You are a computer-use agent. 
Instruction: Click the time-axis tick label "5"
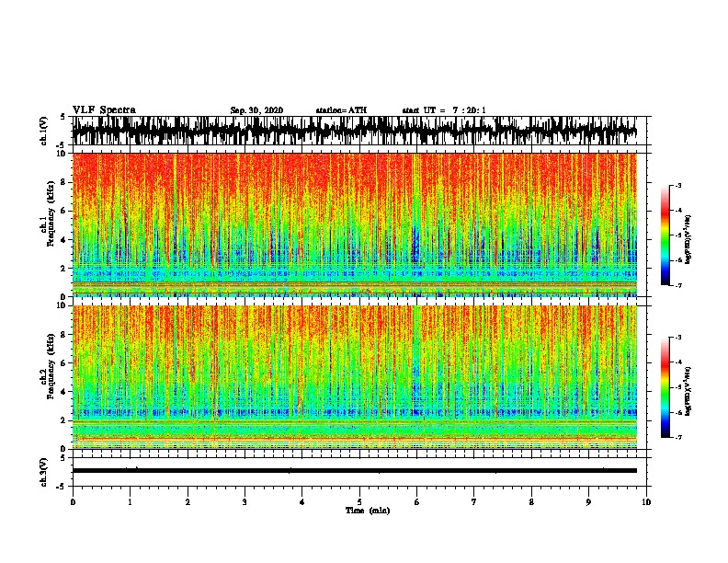point(359,502)
